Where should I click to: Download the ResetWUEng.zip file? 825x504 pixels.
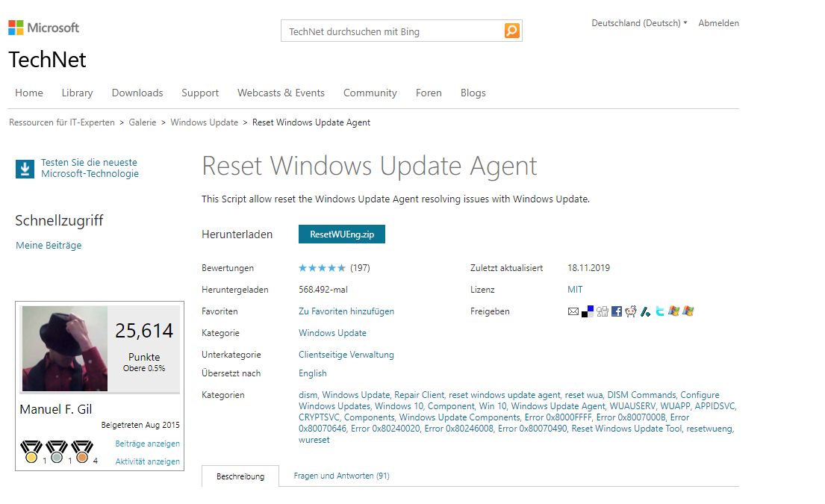[x=342, y=234]
